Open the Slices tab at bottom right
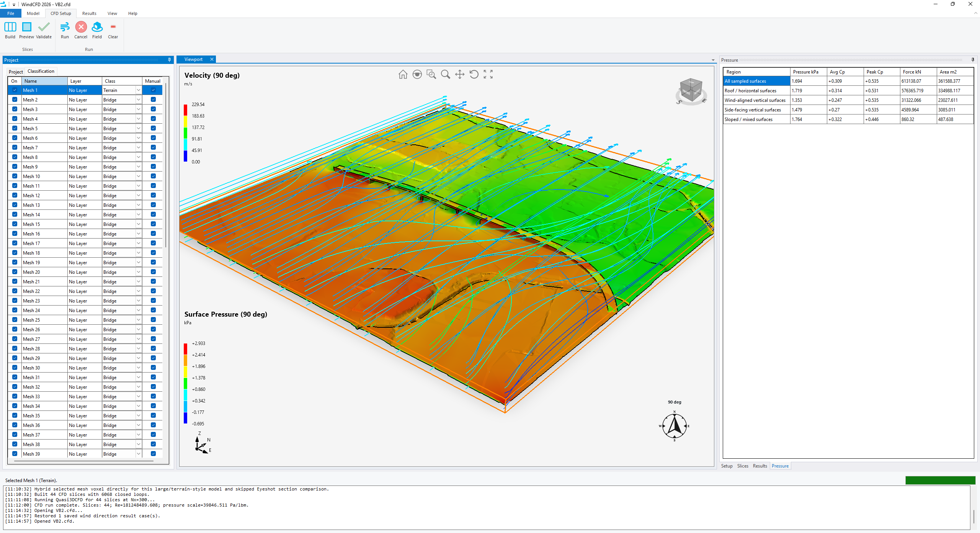This screenshot has height=533, width=980. point(743,466)
